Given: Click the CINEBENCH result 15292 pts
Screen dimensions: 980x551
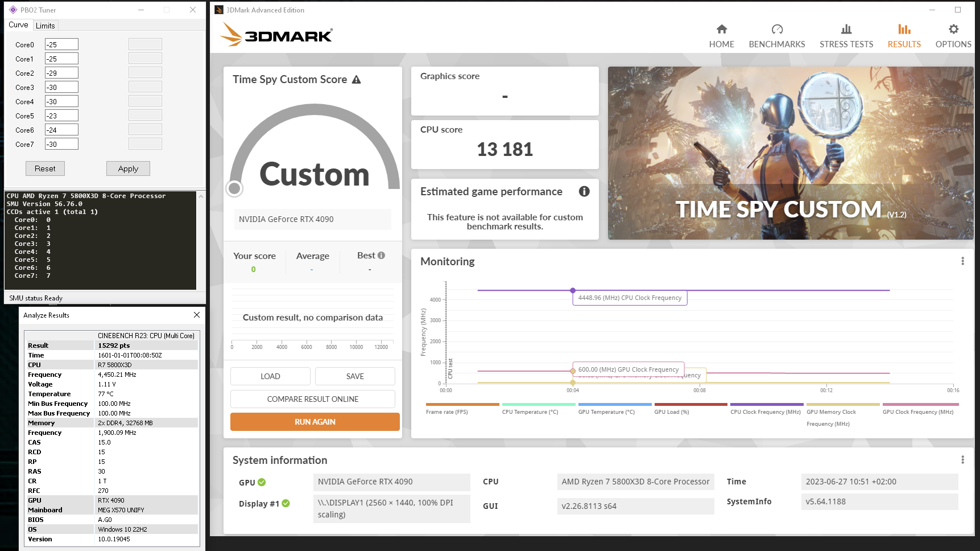Looking at the screenshot, I should point(114,346).
